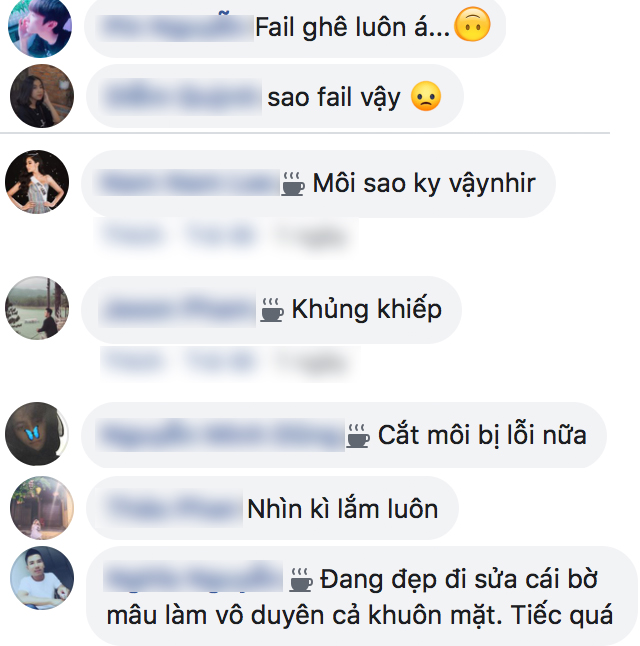This screenshot has width=640, height=646.
Task: Click the blurred commenter name before 'Fail ghê luôn á'
Action: click(x=175, y=27)
